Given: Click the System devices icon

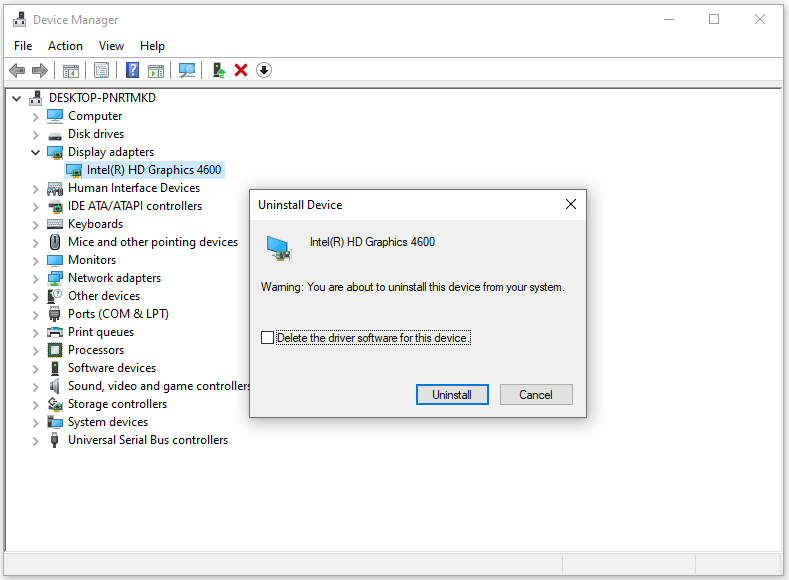Looking at the screenshot, I should pos(55,422).
